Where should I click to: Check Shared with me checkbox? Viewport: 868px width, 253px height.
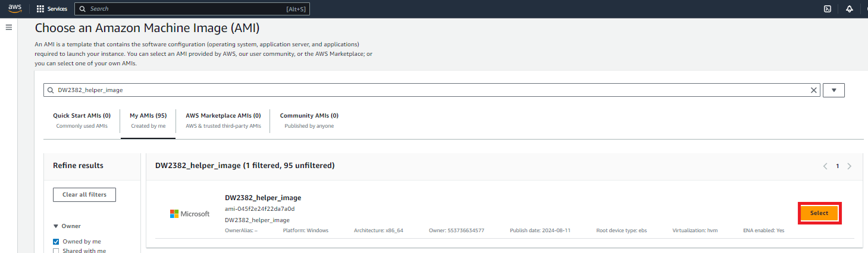click(x=57, y=251)
